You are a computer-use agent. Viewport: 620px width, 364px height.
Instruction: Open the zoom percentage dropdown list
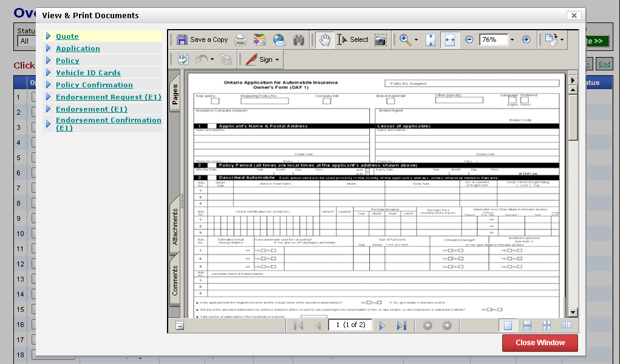coord(512,40)
